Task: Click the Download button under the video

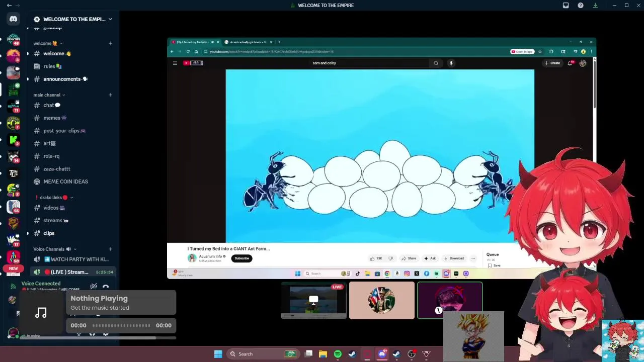Action: (x=453, y=258)
